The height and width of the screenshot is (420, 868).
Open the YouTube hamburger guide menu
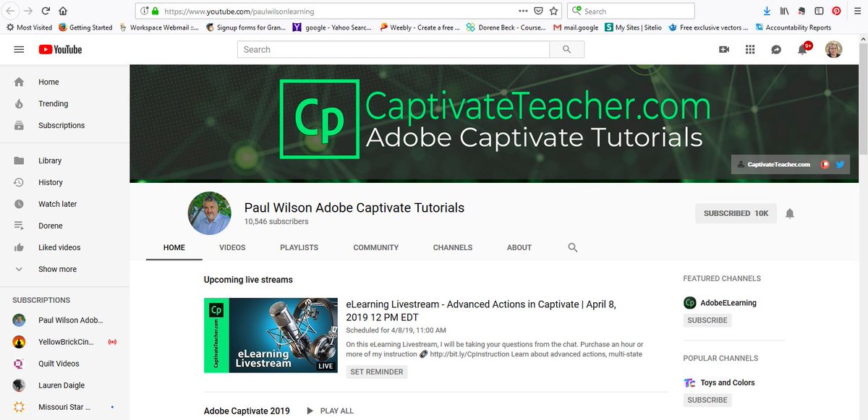pyautogui.click(x=19, y=49)
